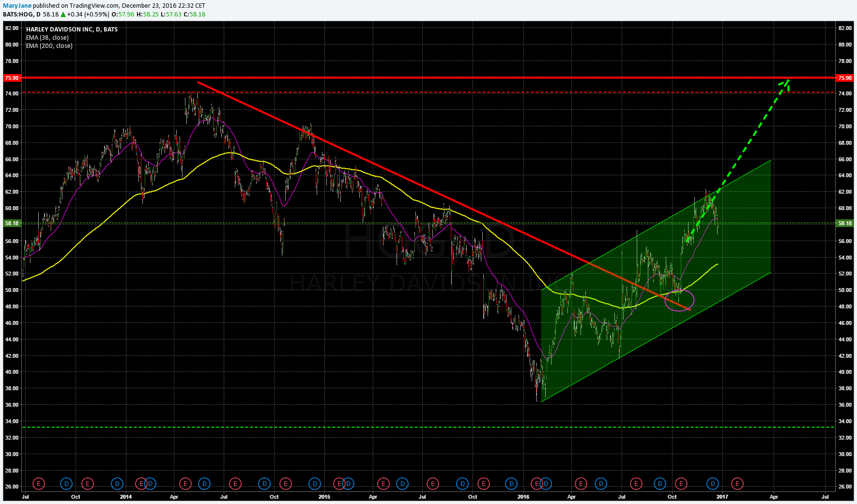Open the MaryJane author profile link
The image size is (857, 504).
coord(17,6)
